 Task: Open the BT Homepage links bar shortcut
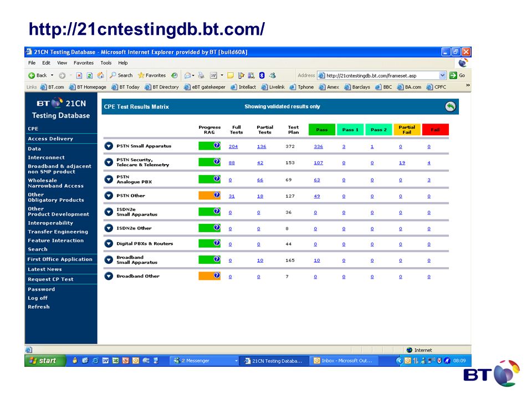pos(88,87)
